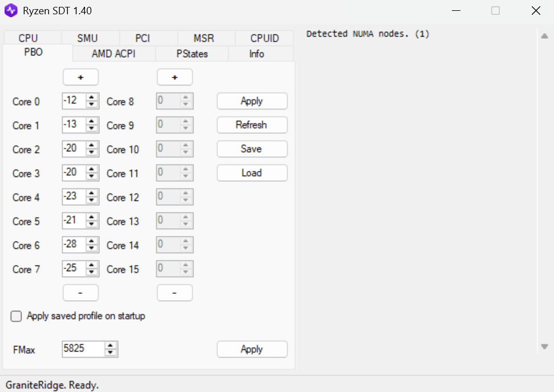Click the minus button below Core 7 column

point(80,293)
